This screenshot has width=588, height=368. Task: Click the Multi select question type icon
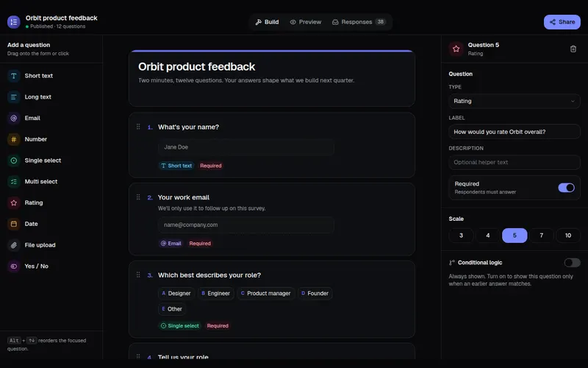point(13,182)
